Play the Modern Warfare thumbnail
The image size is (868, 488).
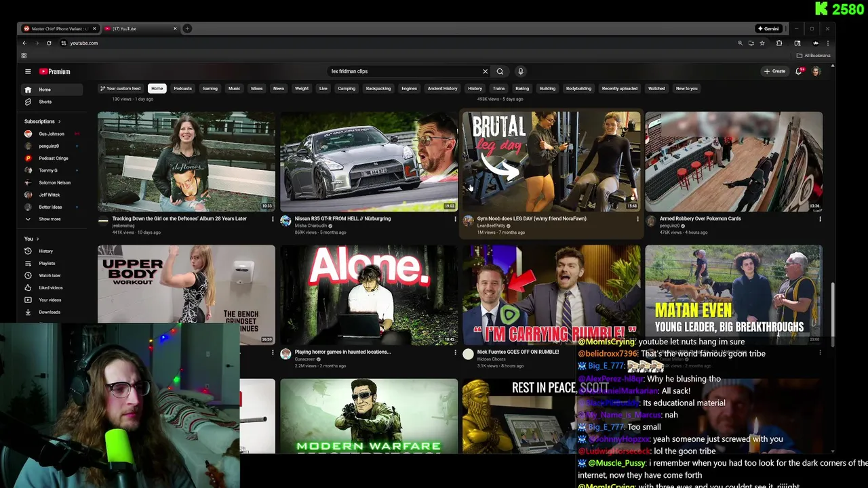(369, 416)
